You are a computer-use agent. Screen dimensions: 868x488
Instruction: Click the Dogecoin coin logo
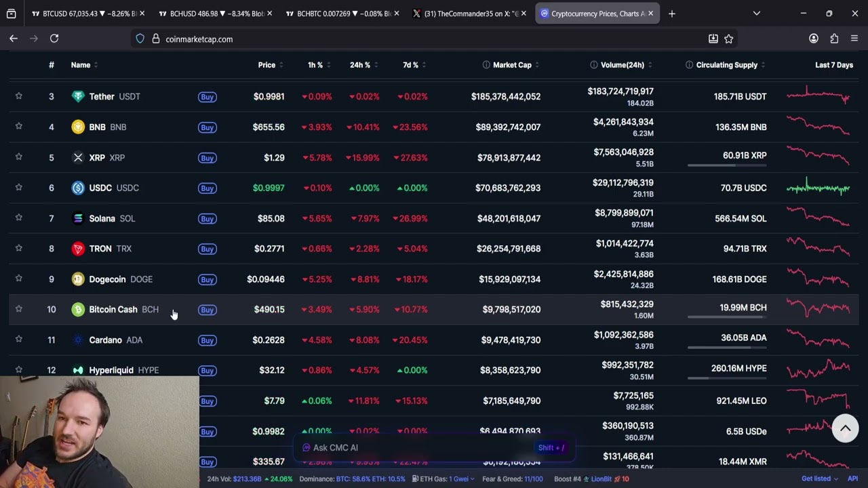[x=78, y=279]
